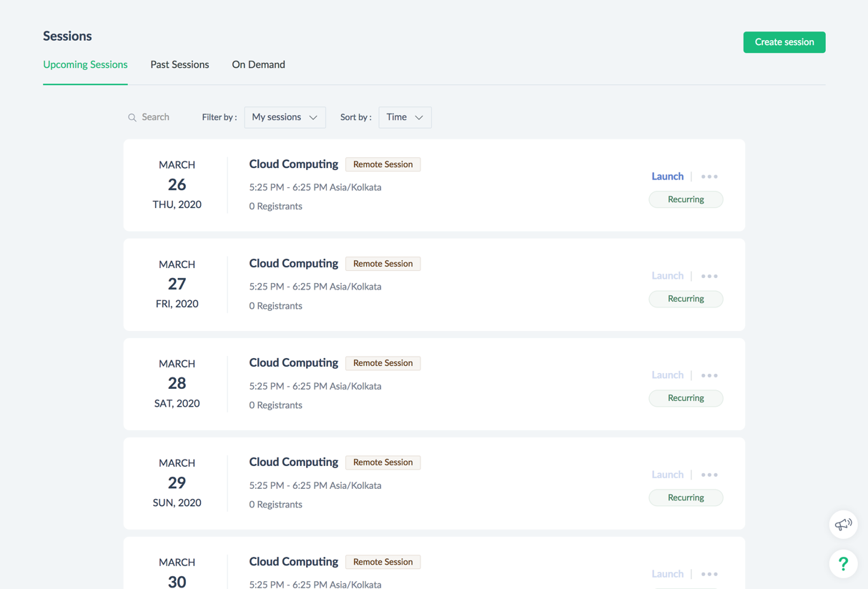Click the search magnifier icon

132,117
